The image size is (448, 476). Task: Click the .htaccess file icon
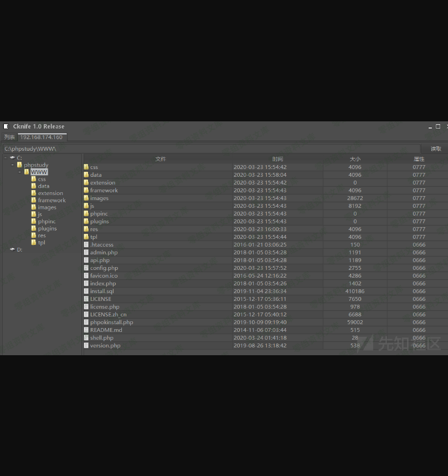click(86, 244)
